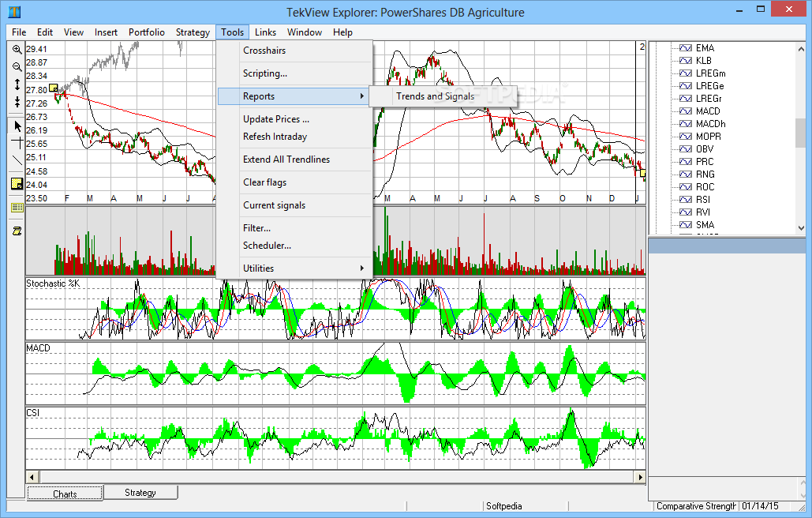The height and width of the screenshot is (518, 812).
Task: Click the CSI panel label
Action: click(x=32, y=413)
